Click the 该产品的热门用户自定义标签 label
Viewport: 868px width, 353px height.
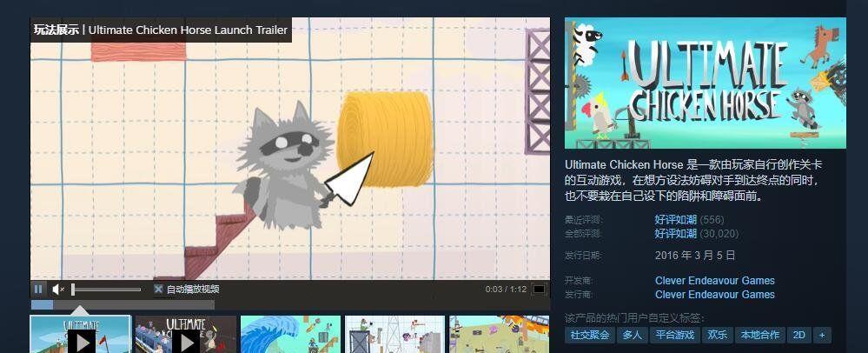click(x=635, y=318)
